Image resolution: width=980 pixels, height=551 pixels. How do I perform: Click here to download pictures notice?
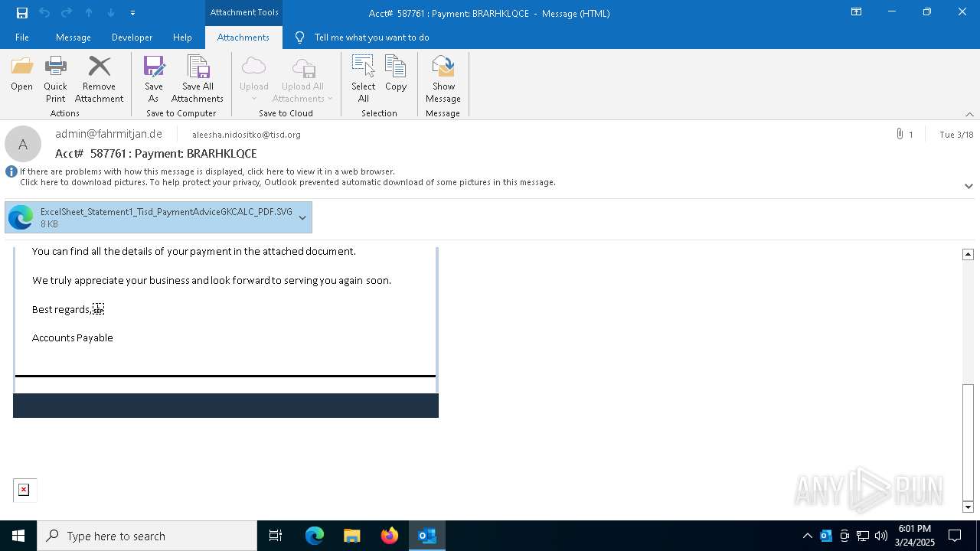click(x=288, y=182)
